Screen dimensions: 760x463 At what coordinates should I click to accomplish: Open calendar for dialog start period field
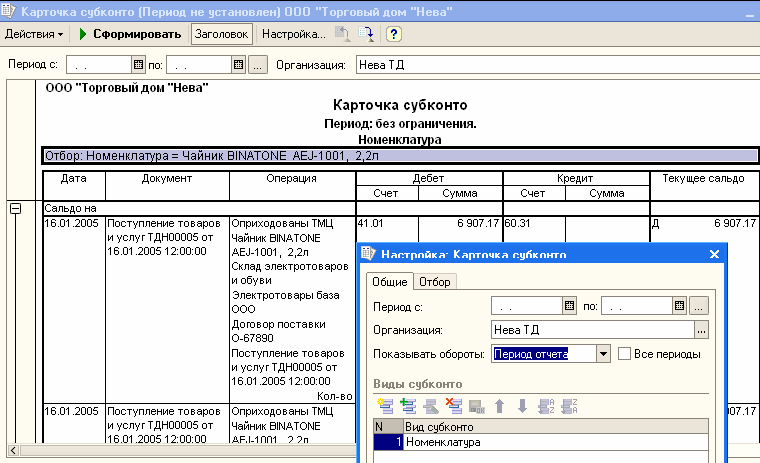click(569, 305)
